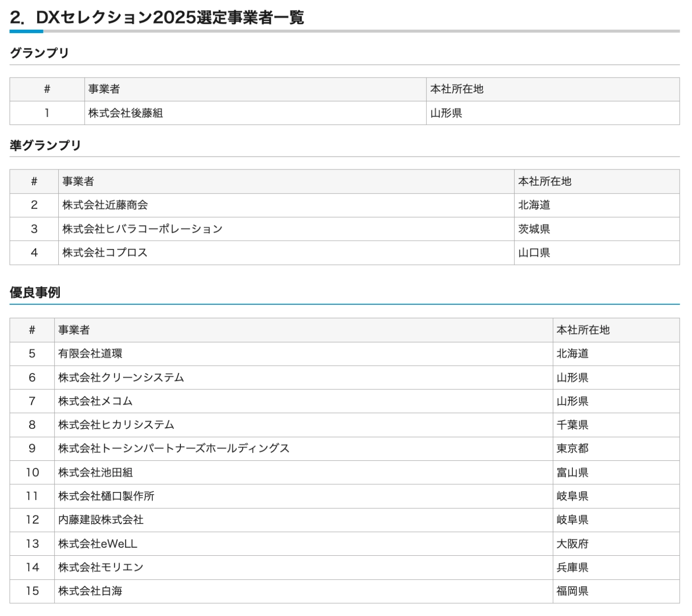
Task: Select the cell 株式会社近藤商会
Action: pos(286,205)
